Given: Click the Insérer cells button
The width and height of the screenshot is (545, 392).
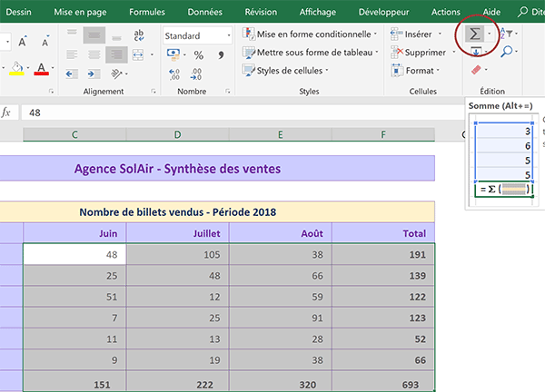Looking at the screenshot, I should tap(411, 34).
